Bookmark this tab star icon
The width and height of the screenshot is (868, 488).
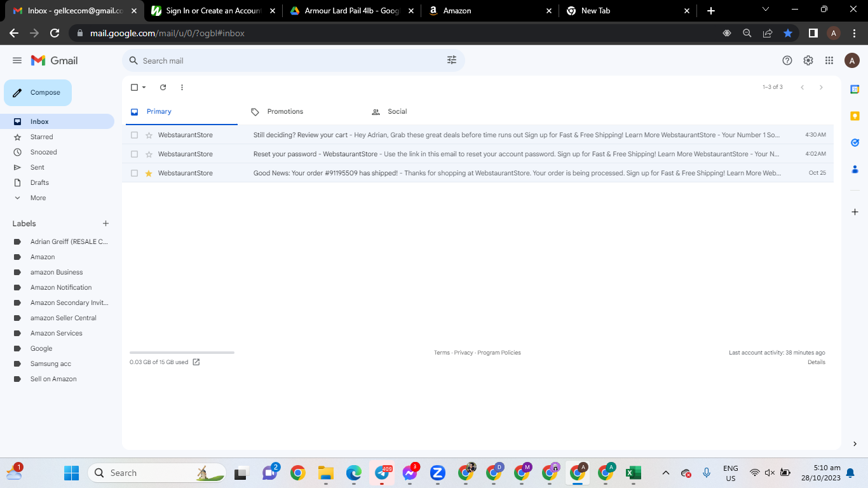pyautogui.click(x=788, y=33)
